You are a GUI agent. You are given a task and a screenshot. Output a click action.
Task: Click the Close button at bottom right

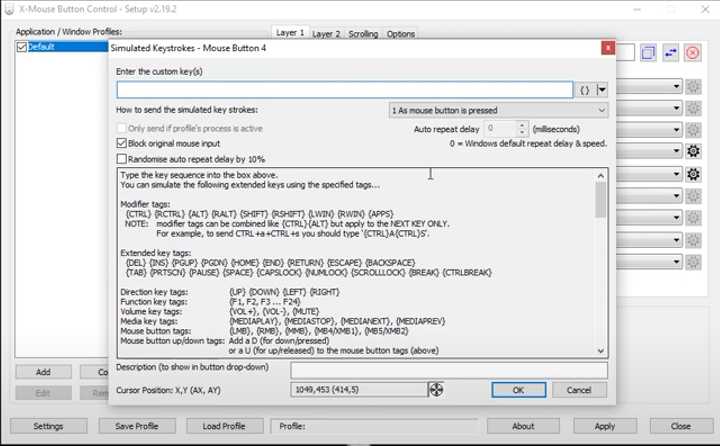tap(681, 426)
